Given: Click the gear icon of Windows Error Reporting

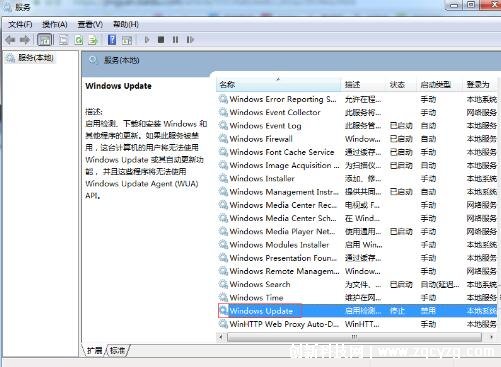Looking at the screenshot, I should pos(223,99).
